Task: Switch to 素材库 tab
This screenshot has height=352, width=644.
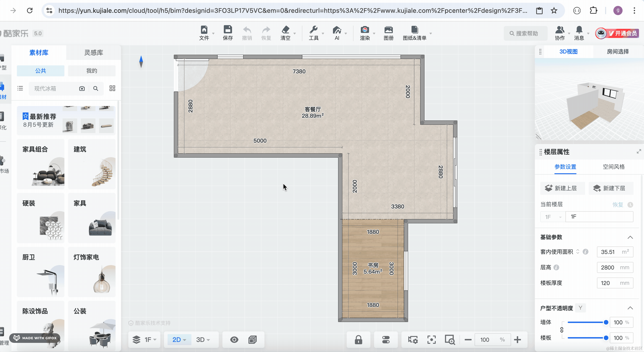Action: pyautogui.click(x=39, y=53)
